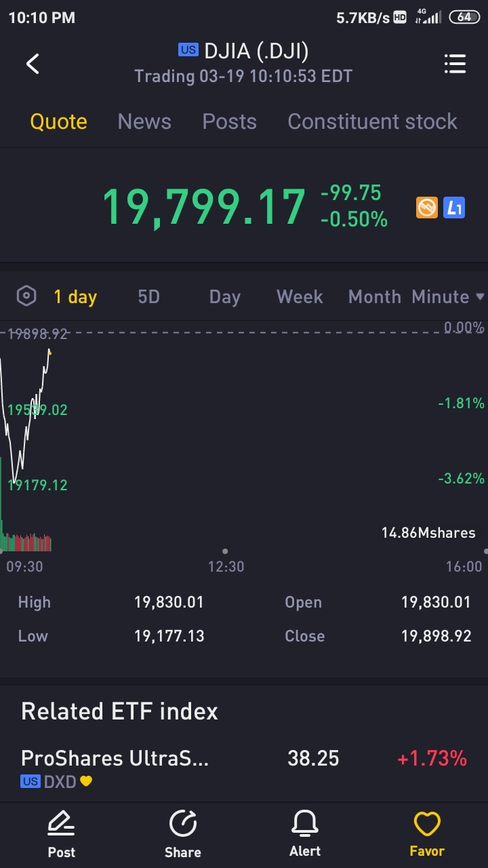Open ProShares UltraShort DXD ETF row
The image size is (488, 868).
[244, 766]
